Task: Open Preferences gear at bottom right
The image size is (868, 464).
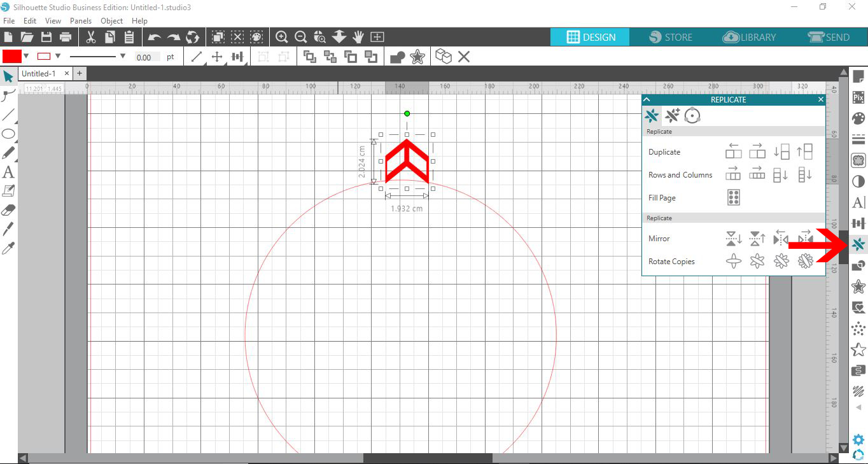Action: (x=858, y=440)
